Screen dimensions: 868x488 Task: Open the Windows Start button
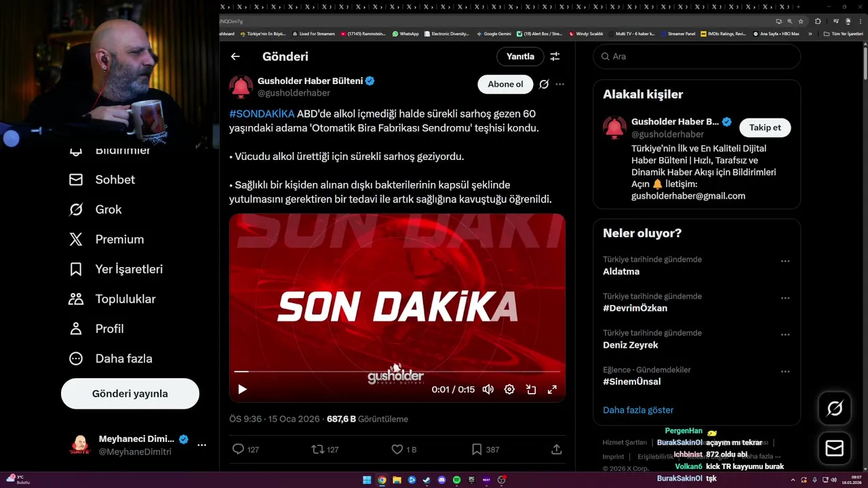tap(367, 480)
